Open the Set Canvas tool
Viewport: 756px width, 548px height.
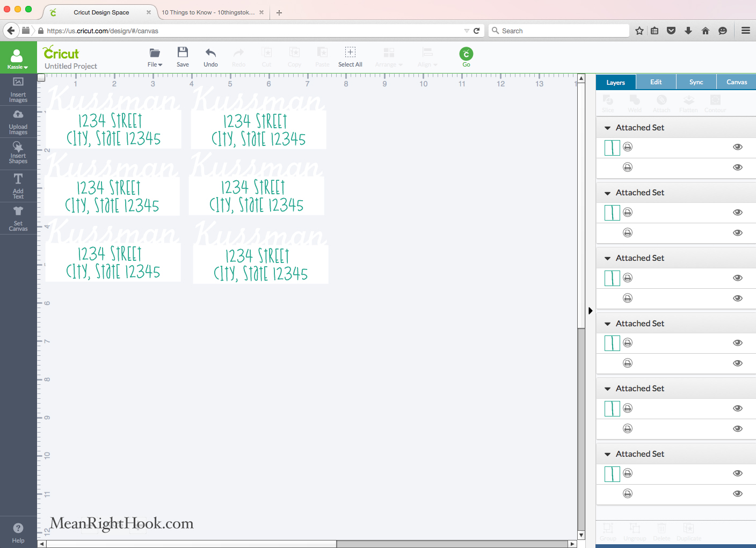click(18, 218)
